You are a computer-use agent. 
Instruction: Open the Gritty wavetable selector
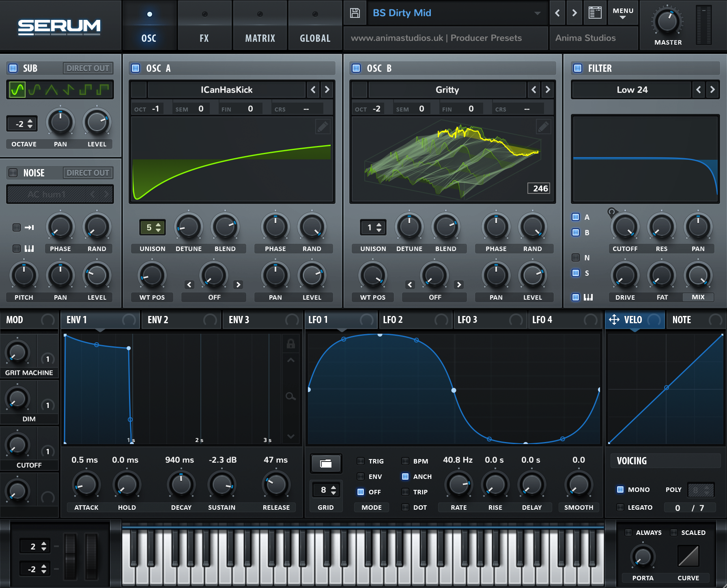(447, 90)
